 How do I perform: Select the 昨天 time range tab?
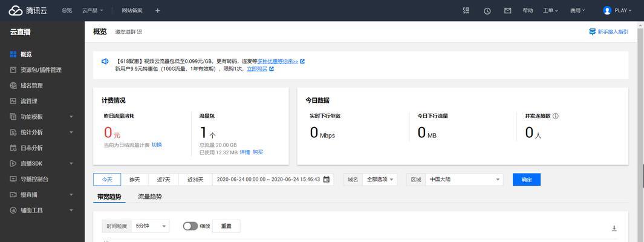pyautogui.click(x=135, y=180)
